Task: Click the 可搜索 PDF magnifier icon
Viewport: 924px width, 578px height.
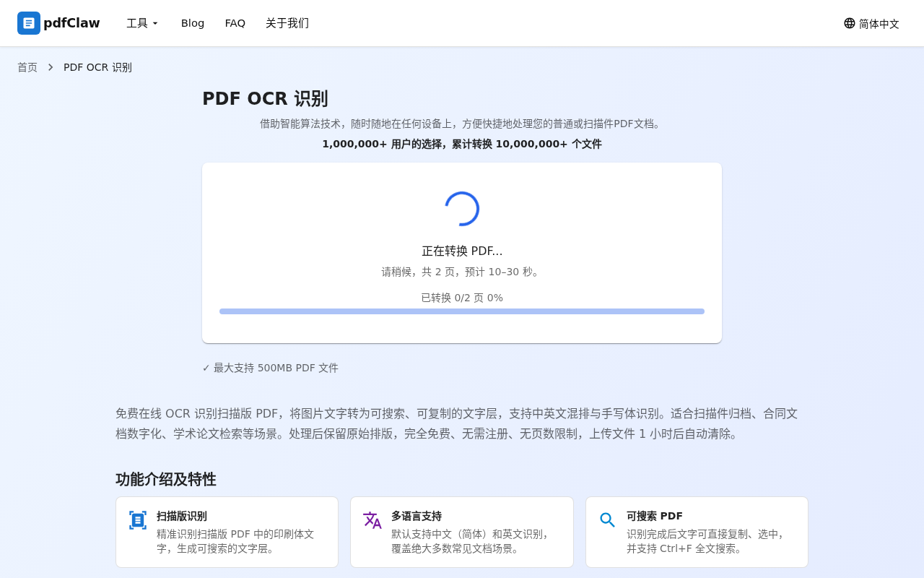Action: (607, 519)
